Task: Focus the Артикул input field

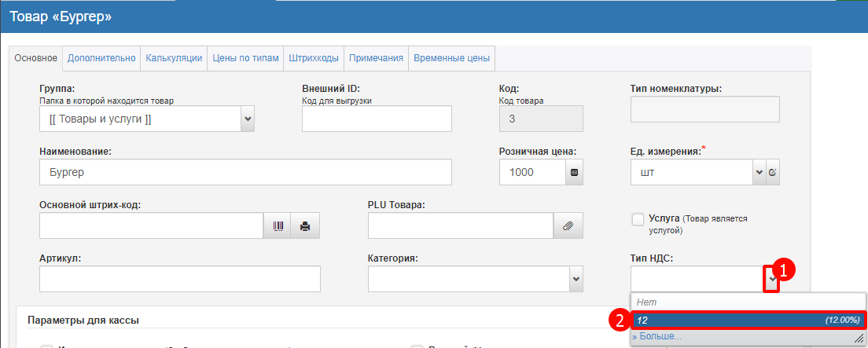Action: coord(179,279)
